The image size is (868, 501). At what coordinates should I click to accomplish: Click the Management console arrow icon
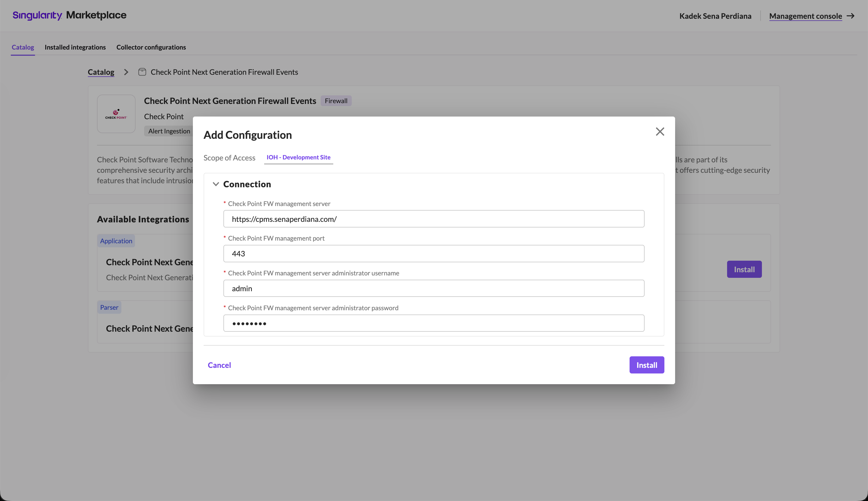[851, 16]
